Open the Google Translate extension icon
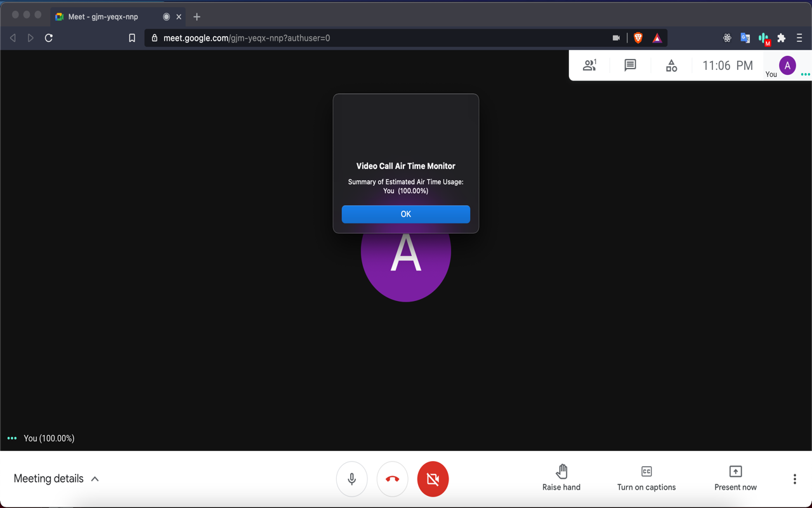This screenshot has height=508, width=812. (745, 38)
